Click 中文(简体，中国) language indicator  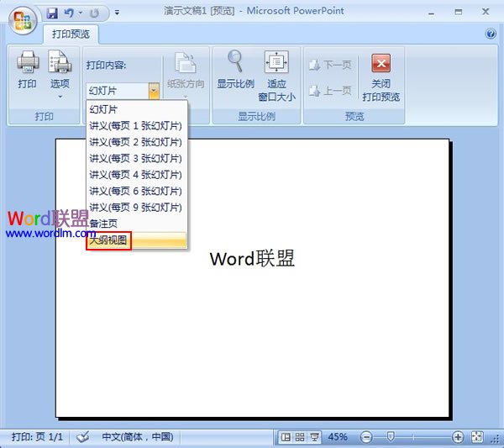tap(138, 437)
